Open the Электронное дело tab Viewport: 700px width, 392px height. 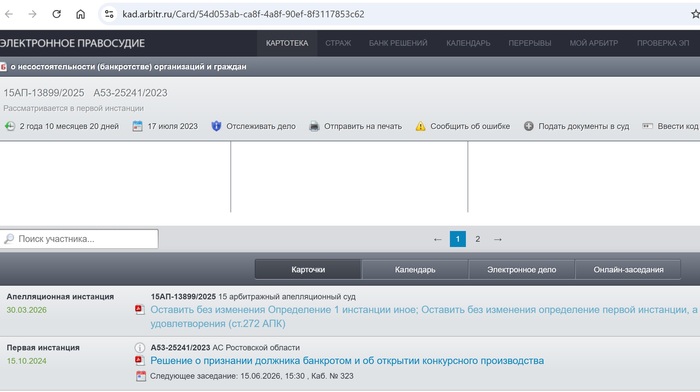[x=521, y=270]
